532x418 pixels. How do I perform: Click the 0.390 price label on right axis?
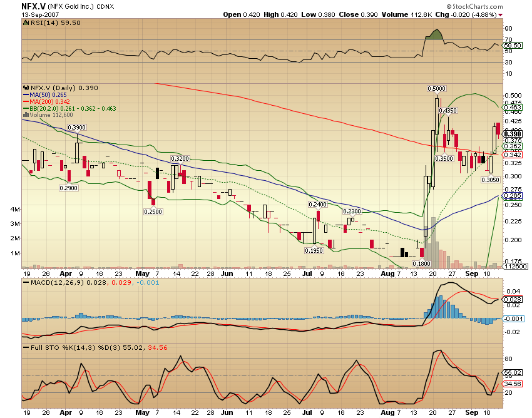[x=512, y=134]
